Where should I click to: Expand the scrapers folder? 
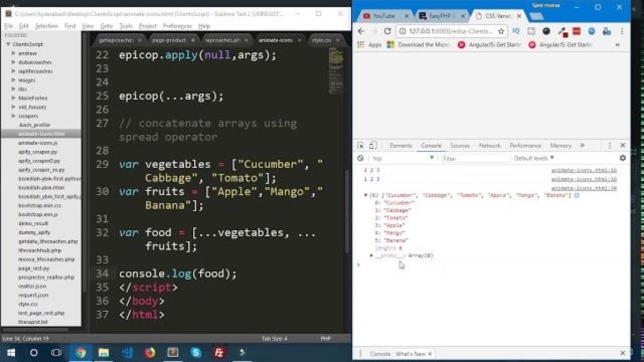(14, 116)
